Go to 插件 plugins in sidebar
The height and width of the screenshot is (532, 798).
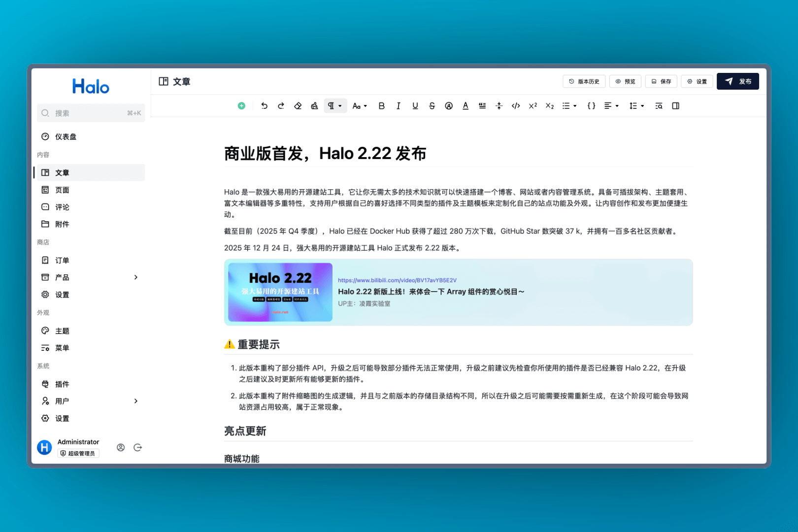tap(62, 384)
